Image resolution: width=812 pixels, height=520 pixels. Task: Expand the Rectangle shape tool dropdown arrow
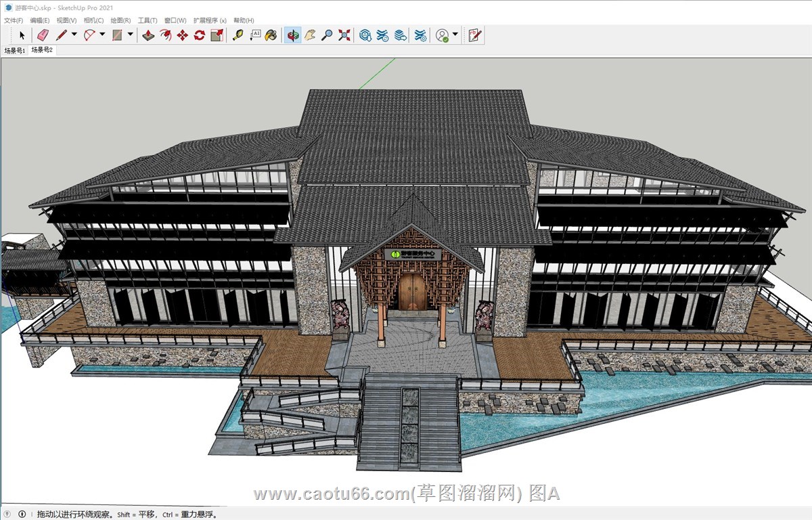(x=130, y=35)
